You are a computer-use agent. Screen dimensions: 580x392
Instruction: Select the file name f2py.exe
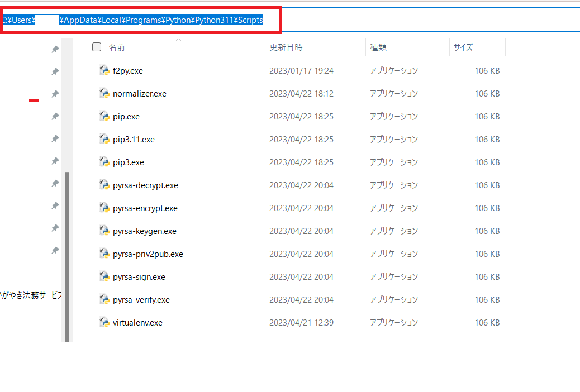[127, 70]
